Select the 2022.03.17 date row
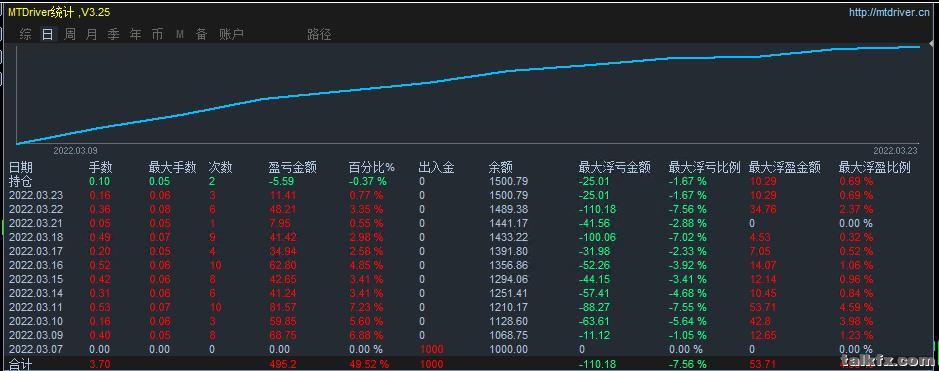Image resolution: width=939 pixels, height=371 pixels. click(x=36, y=251)
